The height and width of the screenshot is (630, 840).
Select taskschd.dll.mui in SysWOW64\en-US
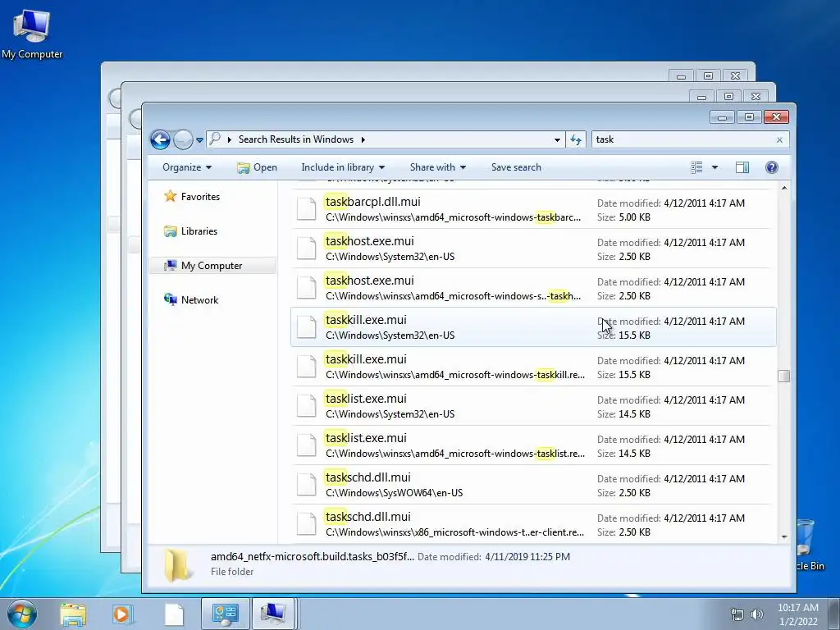coord(532,484)
